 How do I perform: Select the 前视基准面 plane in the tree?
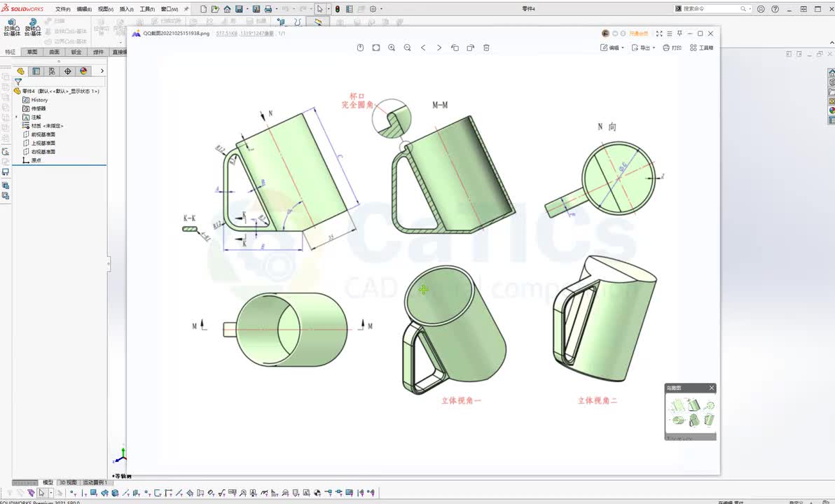(x=43, y=134)
